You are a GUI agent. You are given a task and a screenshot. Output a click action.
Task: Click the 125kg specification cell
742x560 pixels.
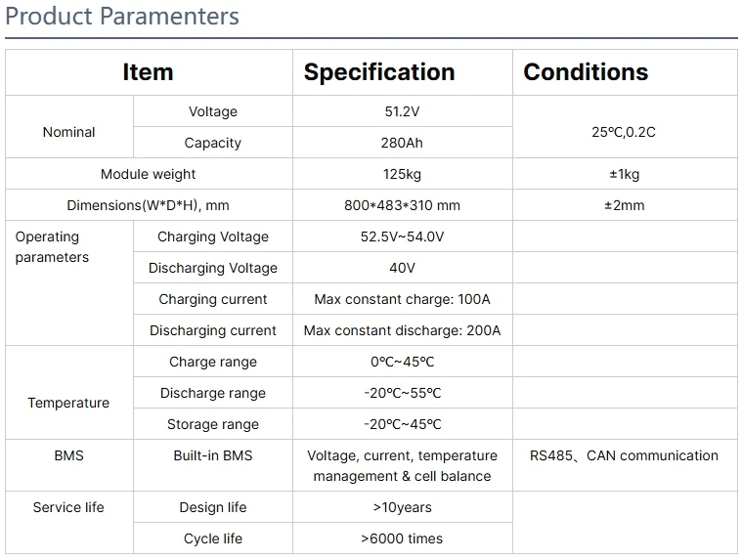(x=402, y=174)
